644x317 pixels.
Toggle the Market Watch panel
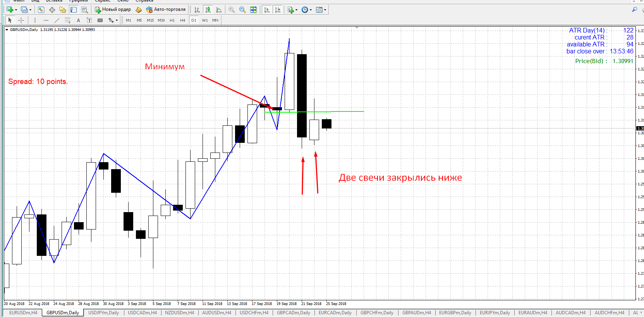pyautogui.click(x=41, y=10)
